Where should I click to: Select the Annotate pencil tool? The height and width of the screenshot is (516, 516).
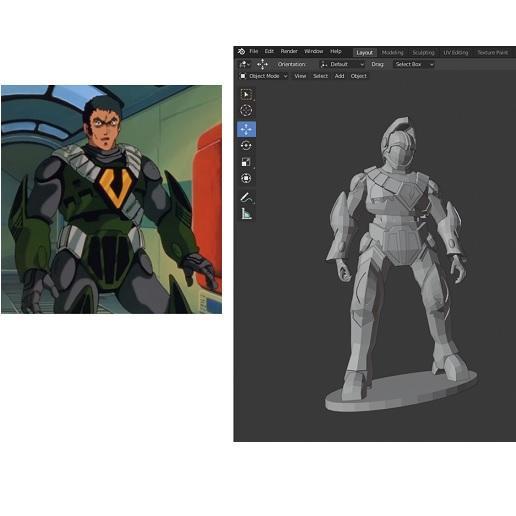coord(246,198)
